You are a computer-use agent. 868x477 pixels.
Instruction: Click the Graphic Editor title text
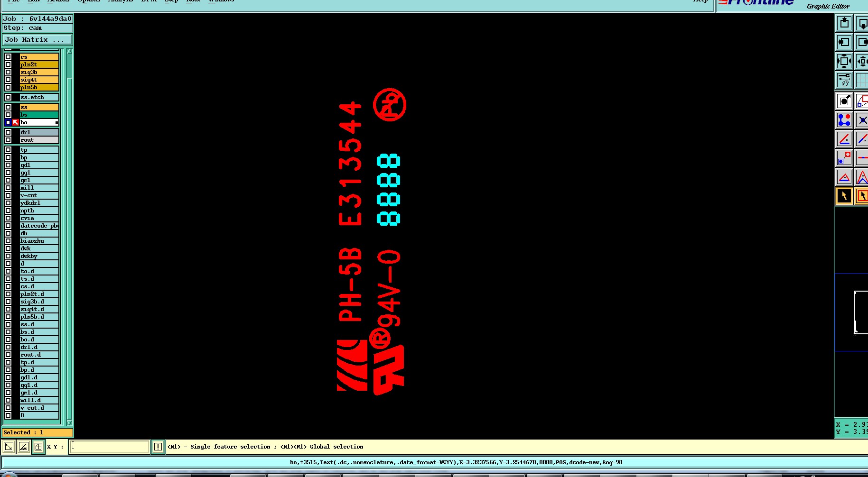[x=828, y=6]
